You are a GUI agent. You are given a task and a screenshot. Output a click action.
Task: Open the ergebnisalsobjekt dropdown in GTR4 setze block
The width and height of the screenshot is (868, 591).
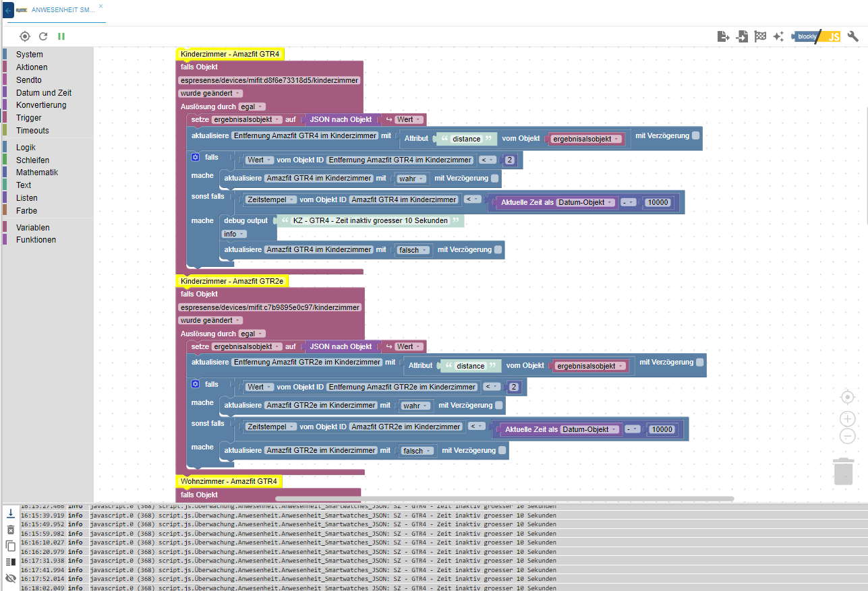(x=247, y=119)
